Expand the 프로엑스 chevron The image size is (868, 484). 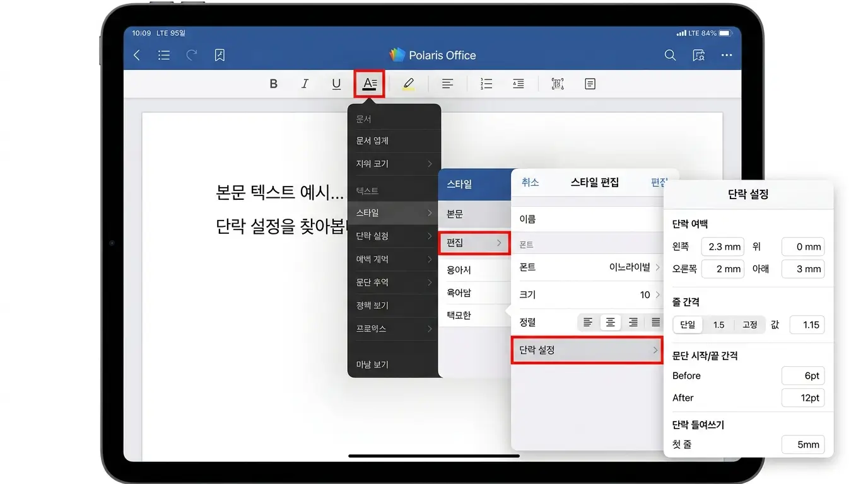430,329
